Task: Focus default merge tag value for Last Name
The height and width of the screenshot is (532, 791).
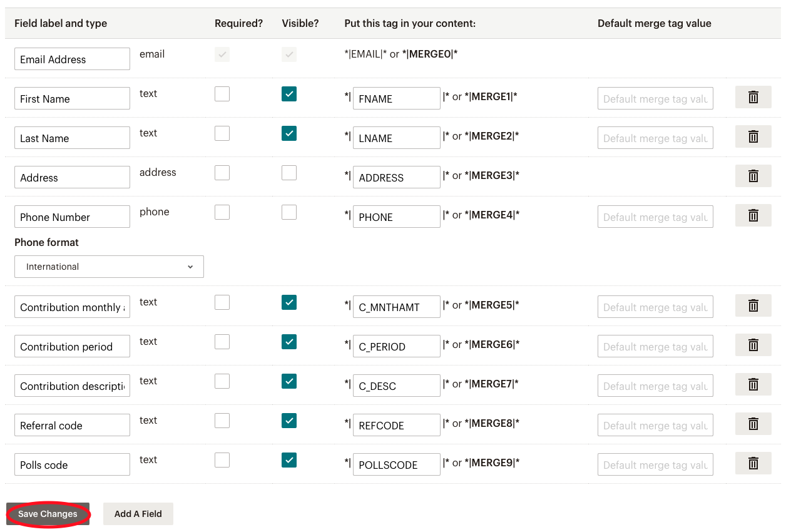Action: pos(655,138)
